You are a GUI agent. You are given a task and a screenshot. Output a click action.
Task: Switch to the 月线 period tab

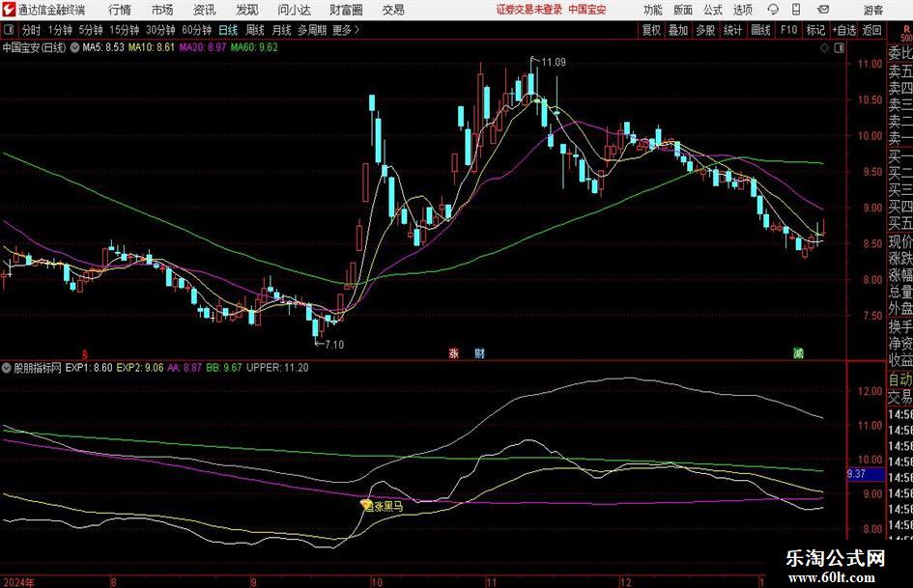click(281, 30)
